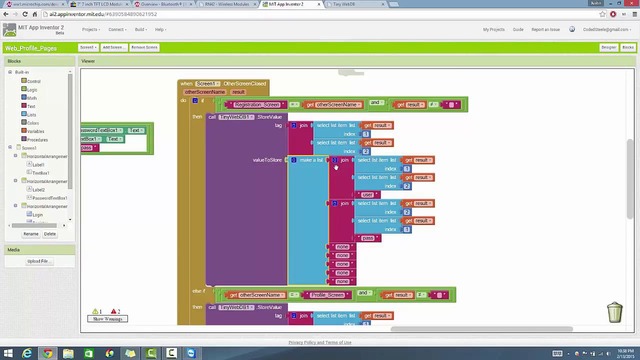Switch to Blocks view
640x360 pixels.
point(628,47)
